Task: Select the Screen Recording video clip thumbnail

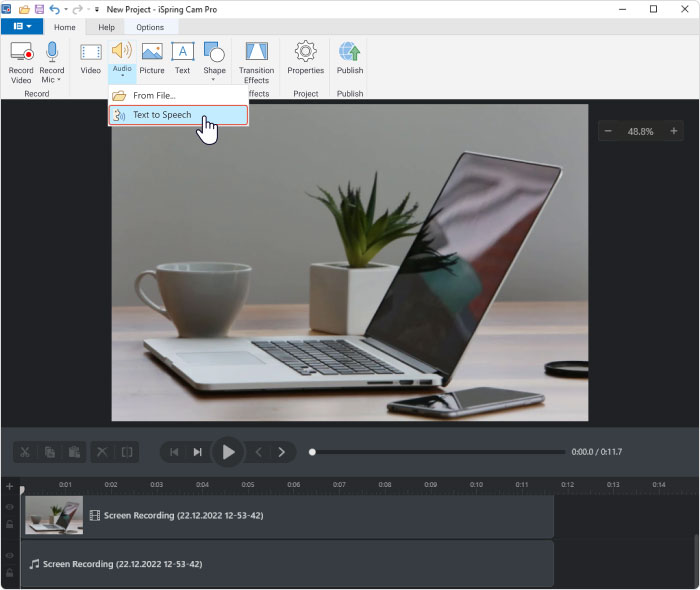Action: point(54,515)
